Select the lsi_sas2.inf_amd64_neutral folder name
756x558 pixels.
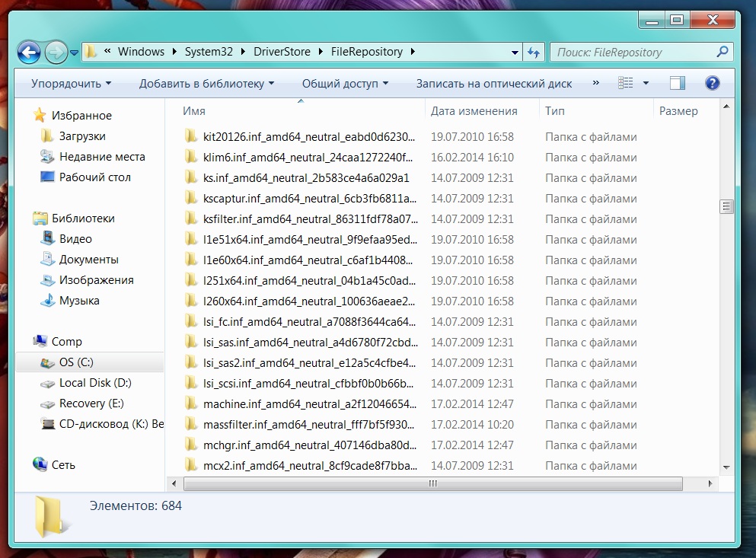[x=309, y=362]
